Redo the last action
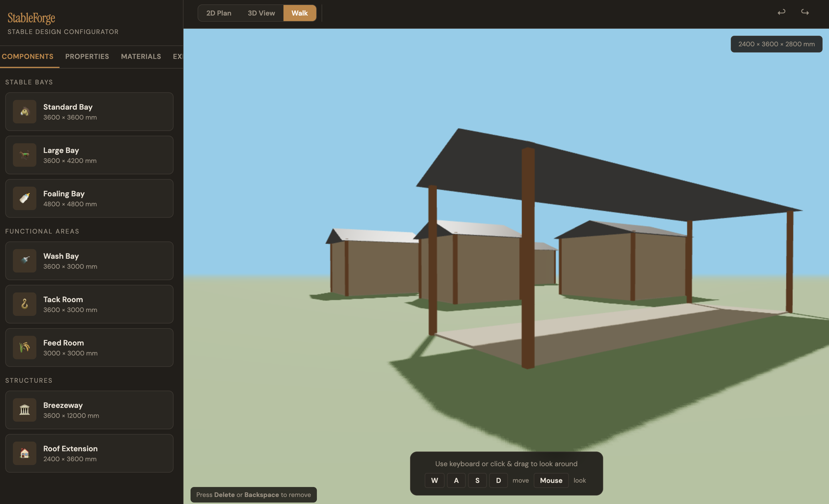Image resolution: width=829 pixels, height=504 pixels. pyautogui.click(x=805, y=12)
